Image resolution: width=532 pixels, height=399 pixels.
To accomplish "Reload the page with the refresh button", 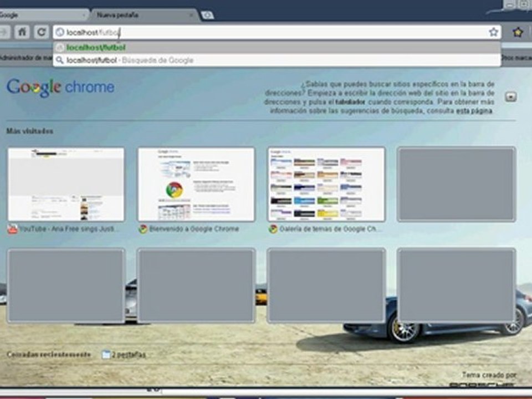I will point(42,32).
